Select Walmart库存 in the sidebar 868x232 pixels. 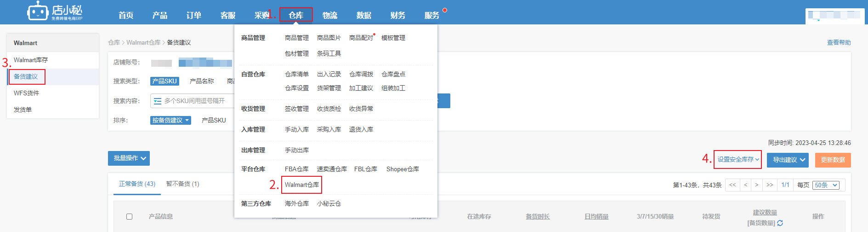[x=31, y=60]
